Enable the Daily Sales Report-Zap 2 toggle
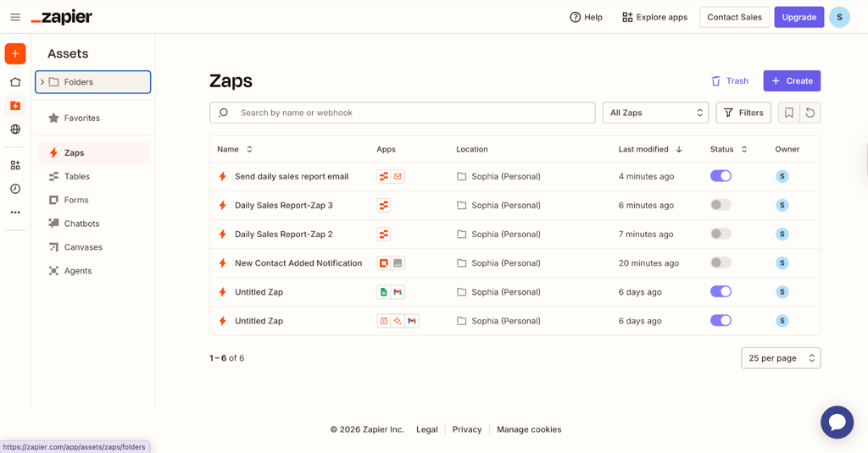 [721, 234]
